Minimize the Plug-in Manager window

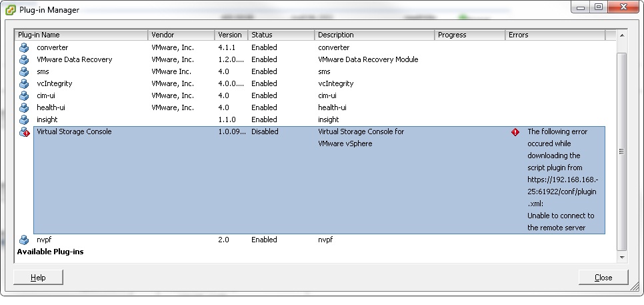(x=581, y=7)
